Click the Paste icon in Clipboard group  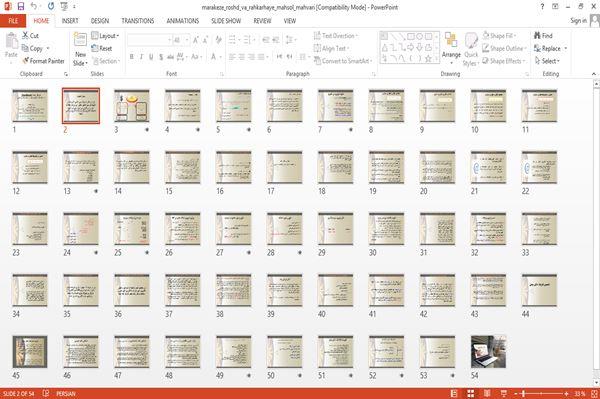(x=11, y=41)
